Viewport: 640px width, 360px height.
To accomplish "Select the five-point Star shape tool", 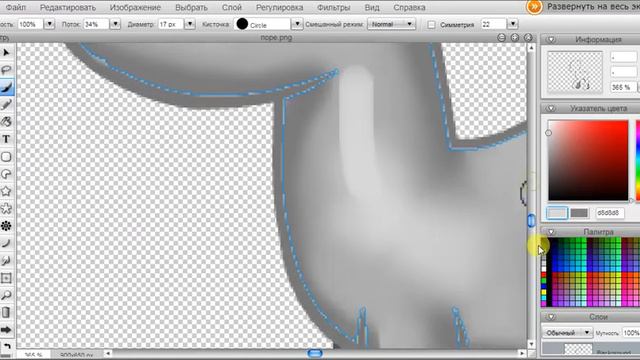I will point(6,191).
